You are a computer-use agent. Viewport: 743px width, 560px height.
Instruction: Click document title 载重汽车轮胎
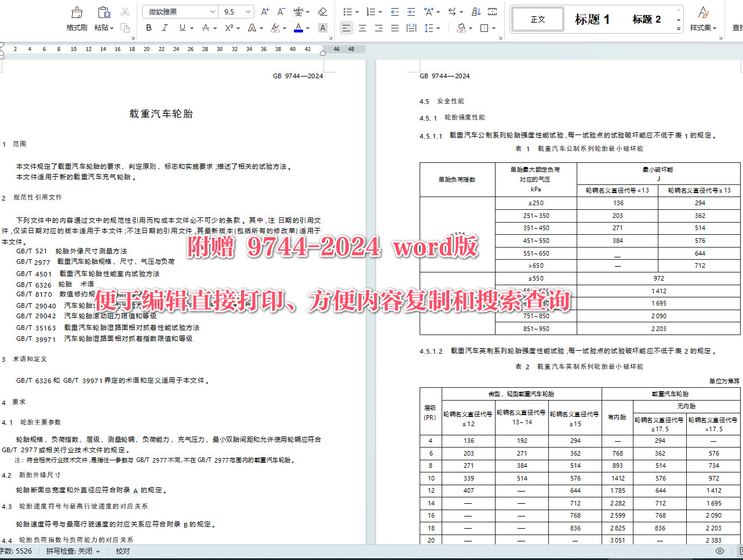click(161, 114)
